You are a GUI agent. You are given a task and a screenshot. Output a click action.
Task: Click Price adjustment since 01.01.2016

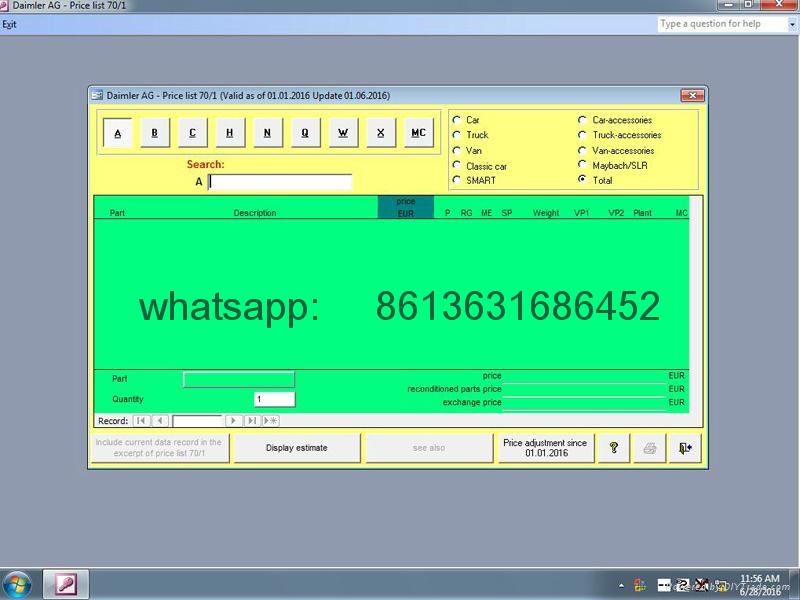point(544,447)
